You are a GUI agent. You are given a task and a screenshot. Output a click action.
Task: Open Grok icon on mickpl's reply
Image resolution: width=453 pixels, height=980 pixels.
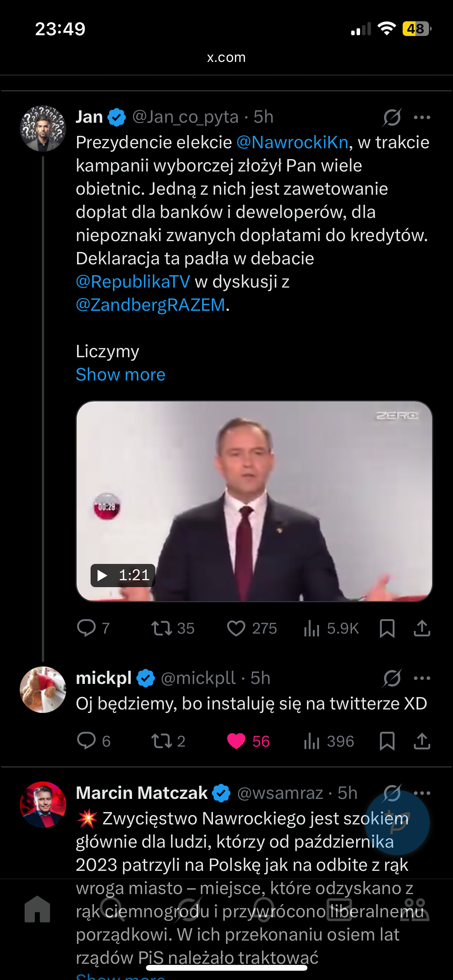pos(392,678)
